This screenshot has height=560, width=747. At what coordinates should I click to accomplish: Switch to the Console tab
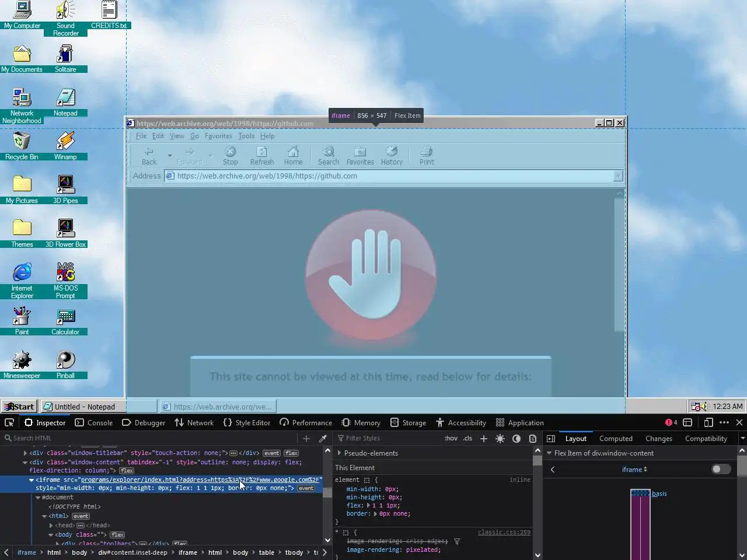point(94,422)
